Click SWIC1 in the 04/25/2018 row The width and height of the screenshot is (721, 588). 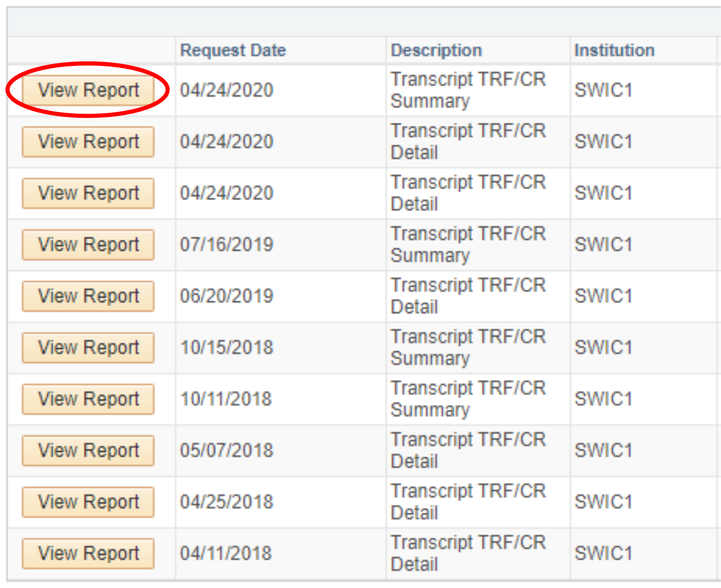point(603,502)
